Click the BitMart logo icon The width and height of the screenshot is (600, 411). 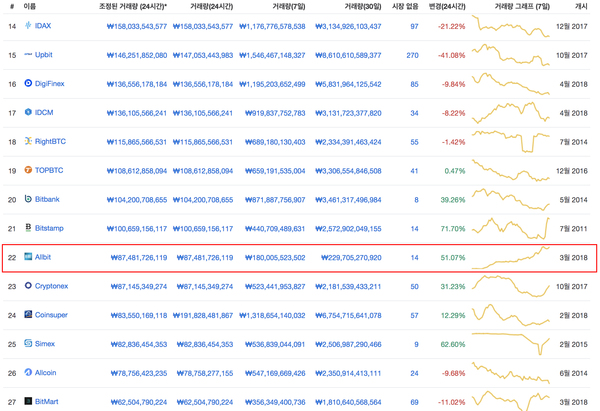pyautogui.click(x=28, y=401)
